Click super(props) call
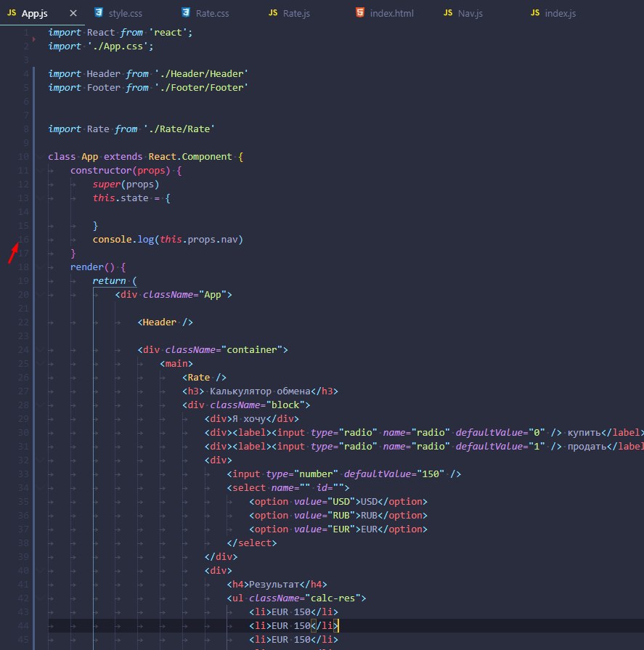Screen dimensions: 644x650 [126, 184]
